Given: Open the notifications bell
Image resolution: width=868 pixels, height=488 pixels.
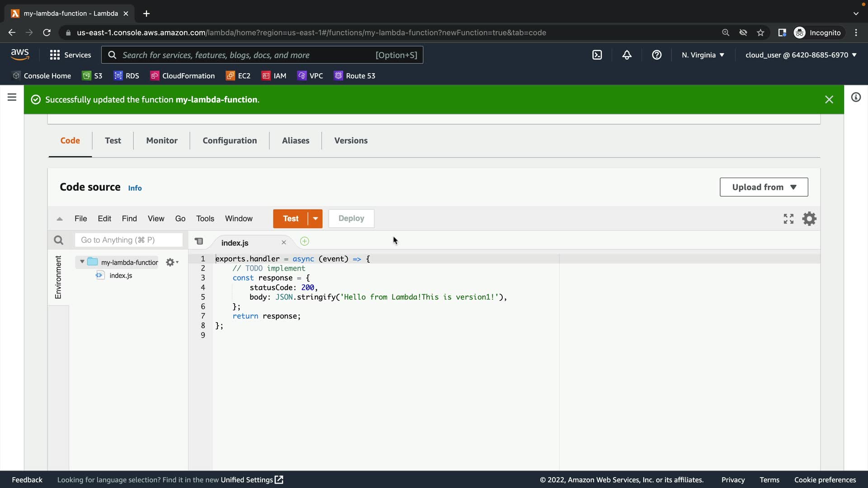Looking at the screenshot, I should [x=627, y=55].
